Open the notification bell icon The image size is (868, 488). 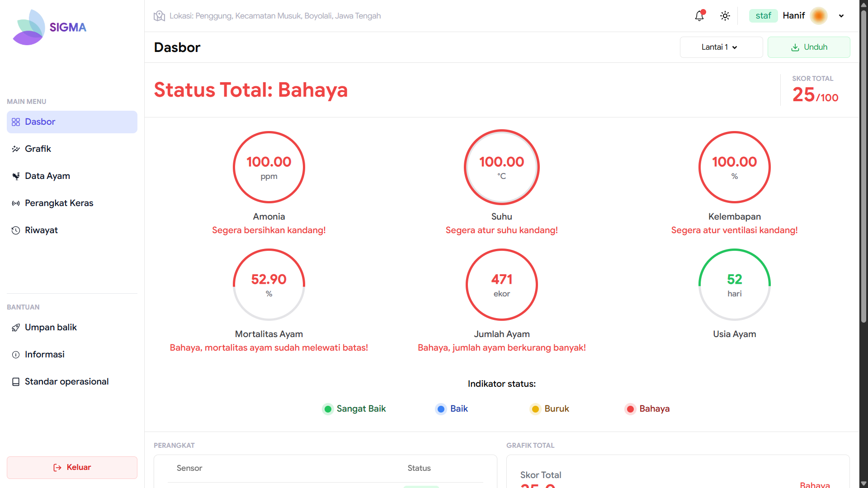click(x=699, y=15)
